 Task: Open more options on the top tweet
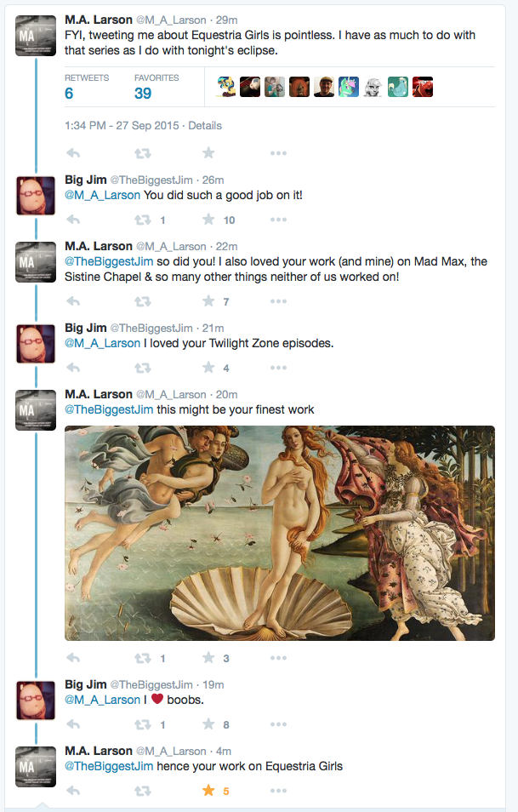pos(278,153)
